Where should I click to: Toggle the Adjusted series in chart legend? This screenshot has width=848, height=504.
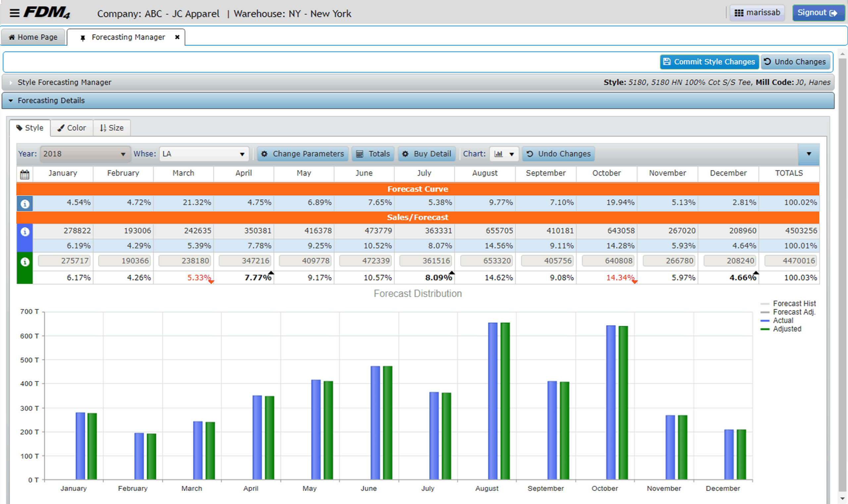[x=786, y=329]
